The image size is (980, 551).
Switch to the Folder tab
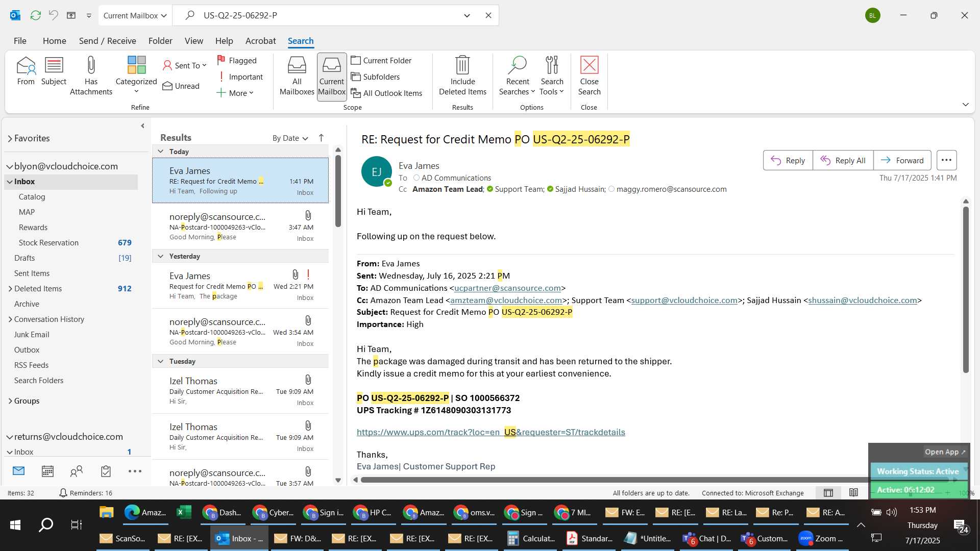point(160,41)
